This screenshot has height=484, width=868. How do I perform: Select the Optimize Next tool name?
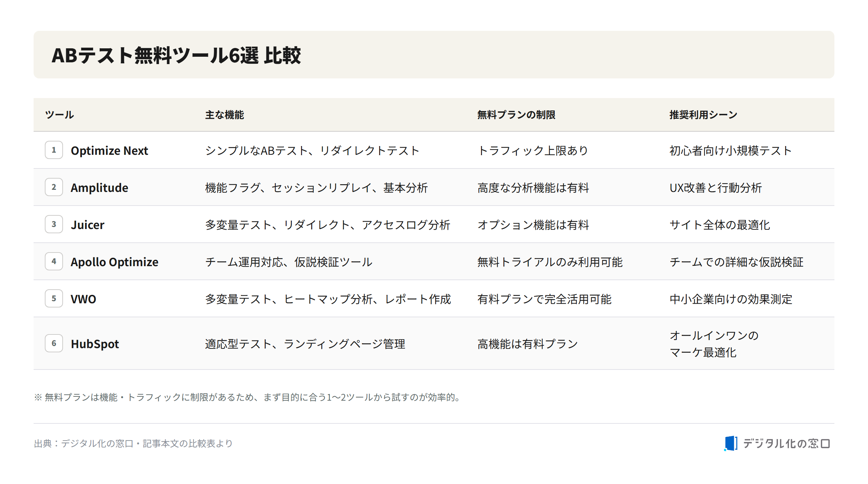pos(110,151)
